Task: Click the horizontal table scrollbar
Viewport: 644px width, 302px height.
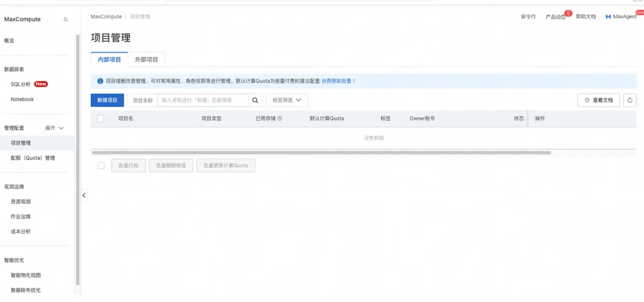Action: point(321,153)
